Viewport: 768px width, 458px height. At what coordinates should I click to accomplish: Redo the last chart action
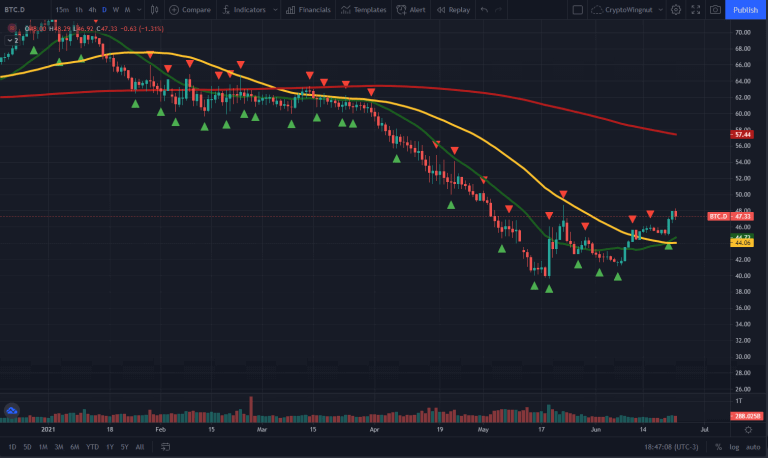(x=499, y=10)
